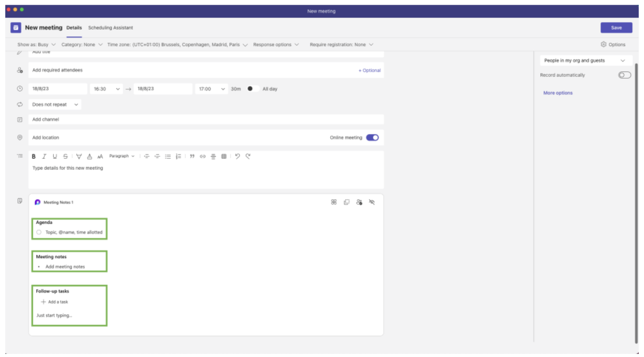The height and width of the screenshot is (357, 644).
Task: Enable Record automatically switch
Action: click(624, 75)
